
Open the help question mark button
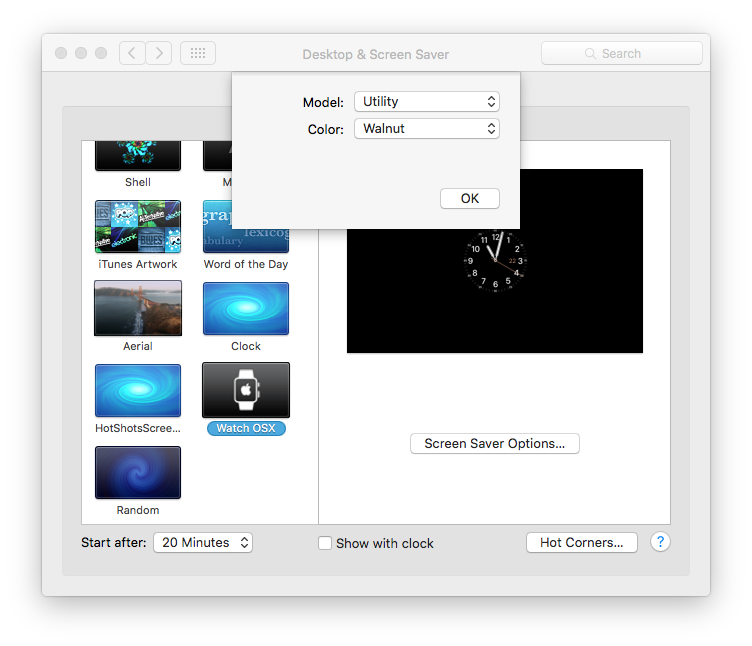(x=660, y=542)
